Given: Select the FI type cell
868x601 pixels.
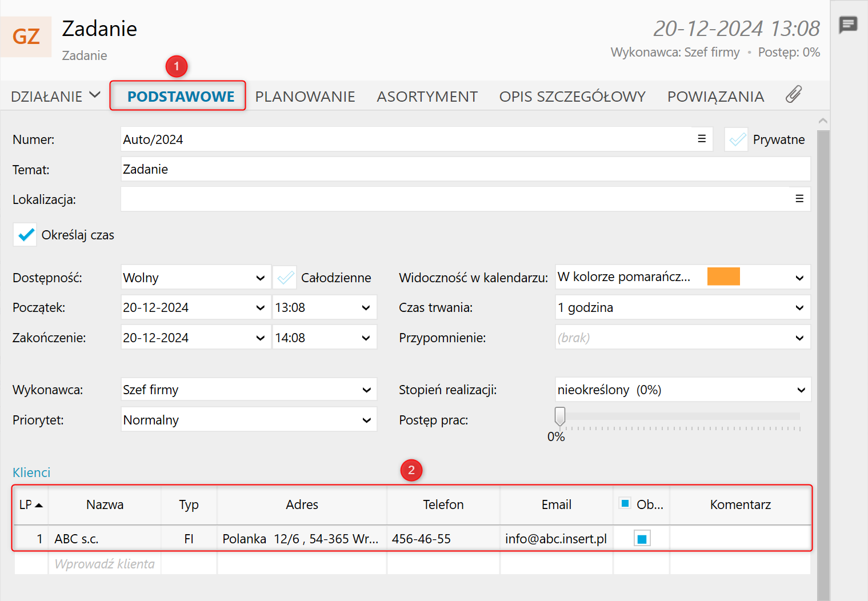Looking at the screenshot, I should pyautogui.click(x=189, y=539).
